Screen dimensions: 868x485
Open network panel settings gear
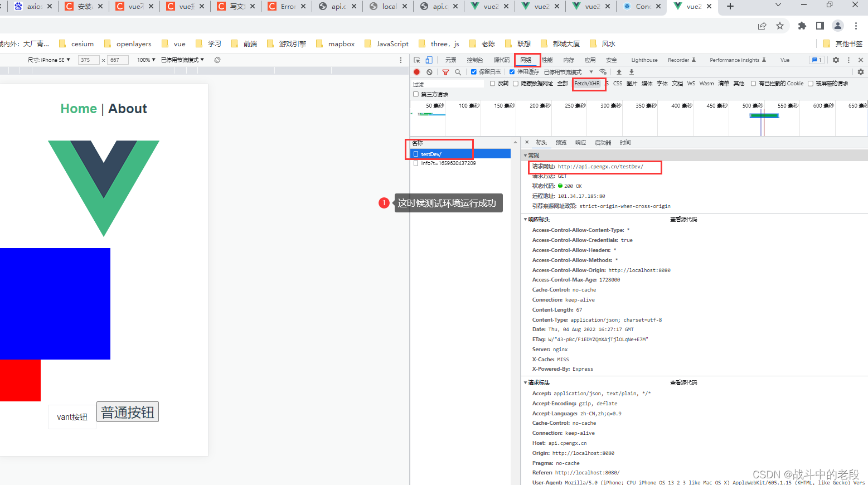[861, 72]
